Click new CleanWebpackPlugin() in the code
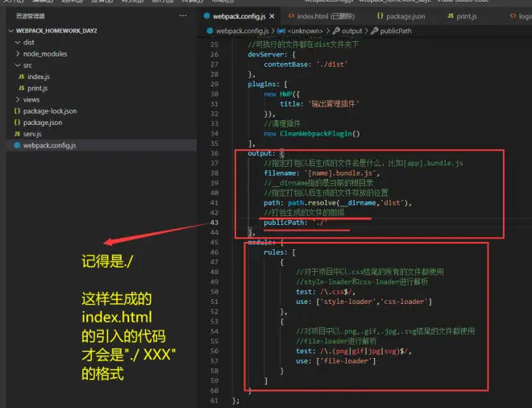Image resolution: width=532 pixels, height=408 pixels. click(x=312, y=134)
